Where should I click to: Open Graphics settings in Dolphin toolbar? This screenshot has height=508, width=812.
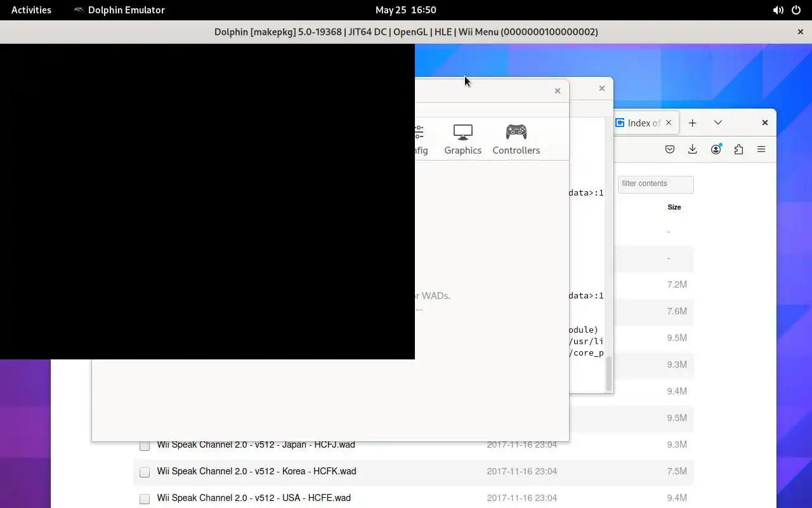(x=462, y=139)
